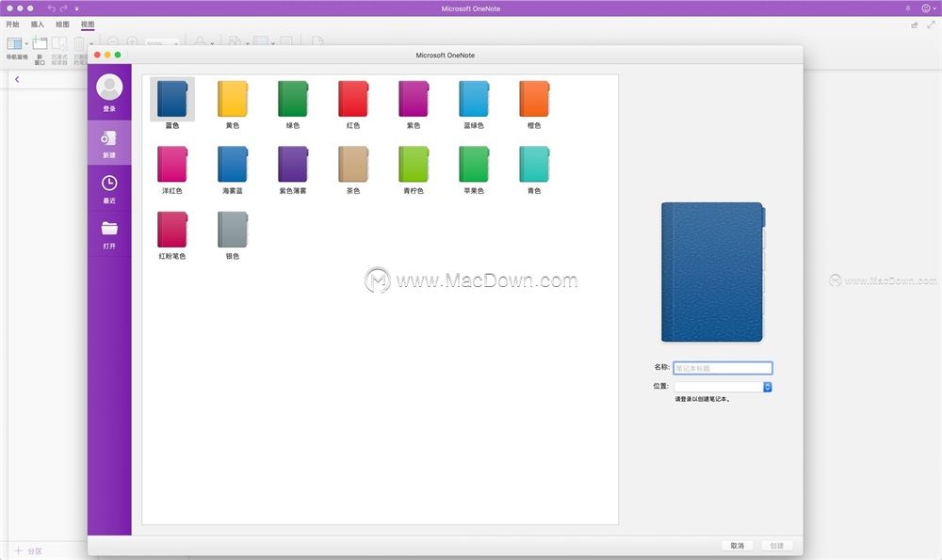Open the 绘图 ribbon tab
Viewport: 942px width, 560px height.
(x=62, y=24)
